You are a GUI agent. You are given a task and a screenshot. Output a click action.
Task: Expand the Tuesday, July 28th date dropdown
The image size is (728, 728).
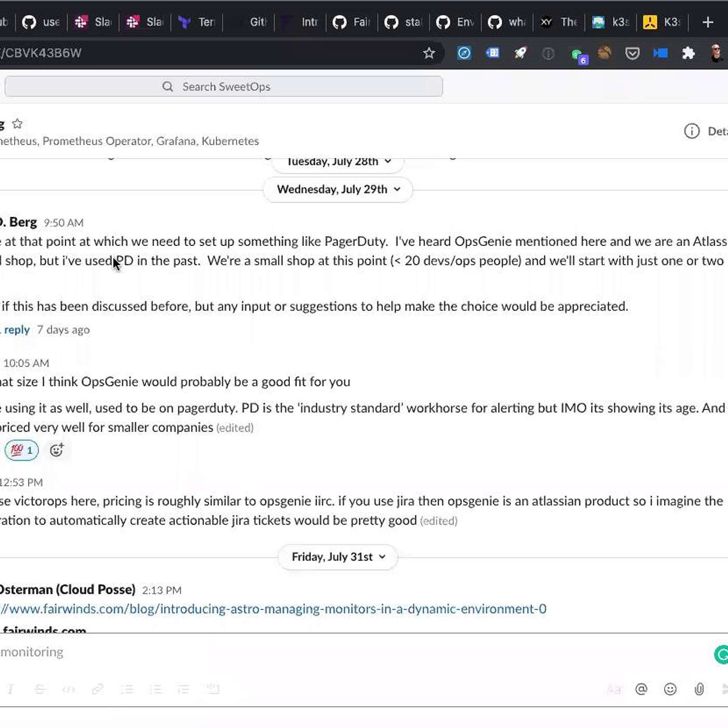(338, 162)
